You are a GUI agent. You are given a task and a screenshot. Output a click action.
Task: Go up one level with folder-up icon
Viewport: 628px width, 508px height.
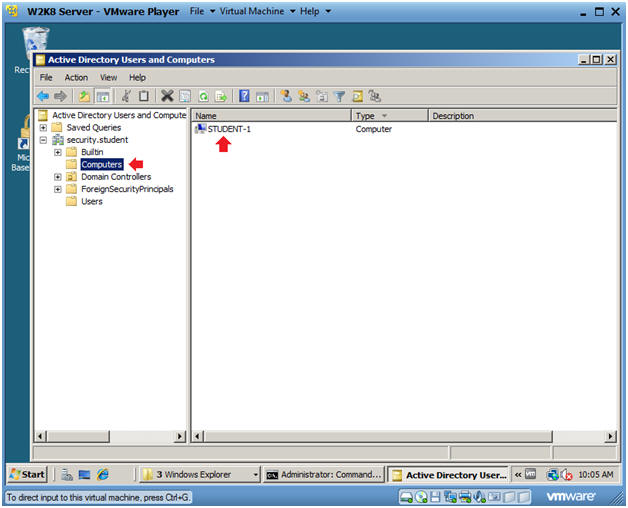coord(84,96)
